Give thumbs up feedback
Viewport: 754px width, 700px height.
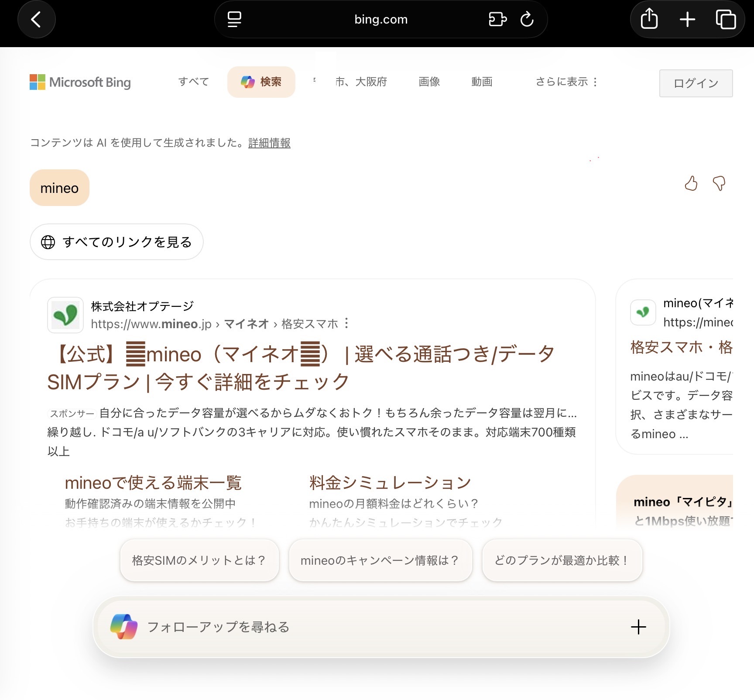pos(691,184)
